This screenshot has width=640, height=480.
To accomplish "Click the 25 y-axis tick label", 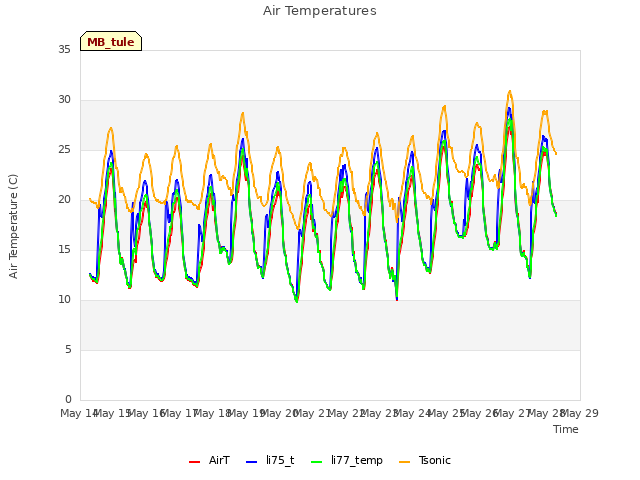I will click(64, 150).
